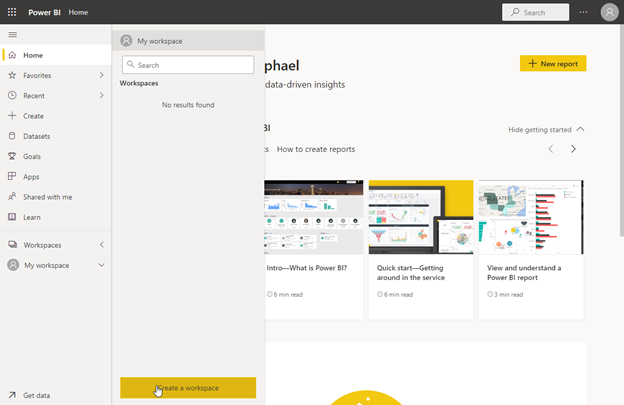Open View and understand a report thumbnail
Screen dimensions: 624x405
coord(531,217)
